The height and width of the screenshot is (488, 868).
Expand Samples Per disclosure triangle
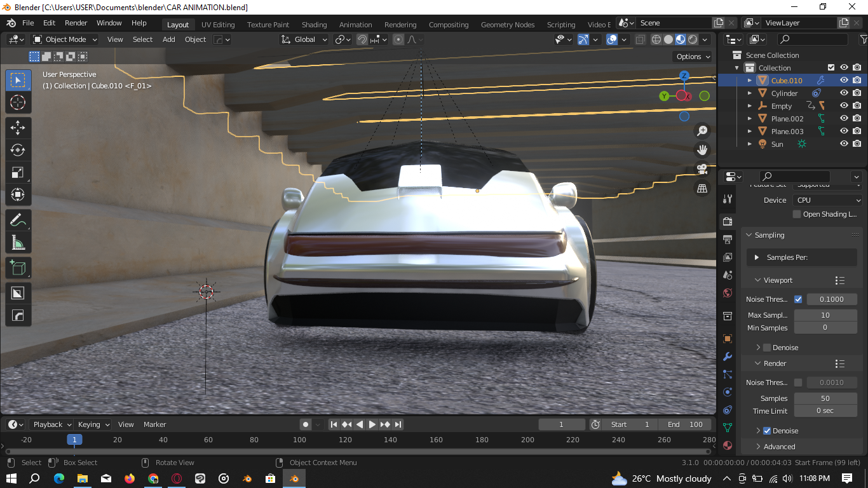(x=756, y=257)
